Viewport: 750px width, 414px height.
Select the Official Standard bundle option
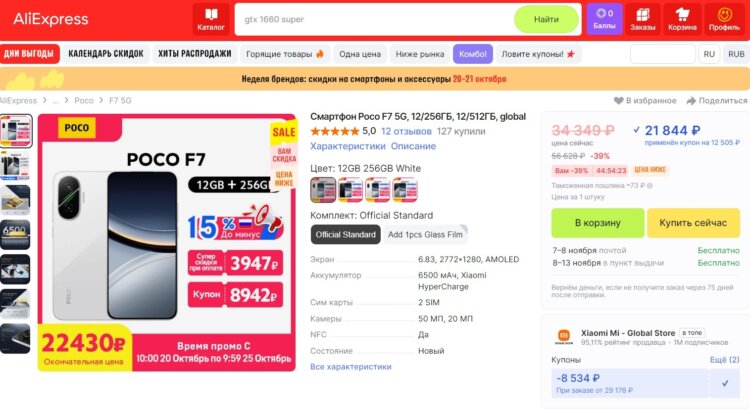coord(345,235)
